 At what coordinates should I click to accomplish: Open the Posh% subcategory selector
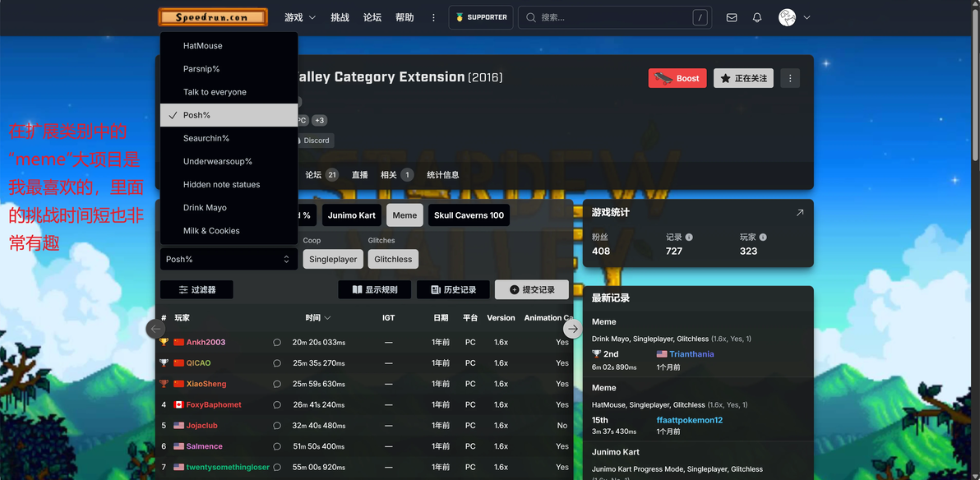(x=229, y=259)
